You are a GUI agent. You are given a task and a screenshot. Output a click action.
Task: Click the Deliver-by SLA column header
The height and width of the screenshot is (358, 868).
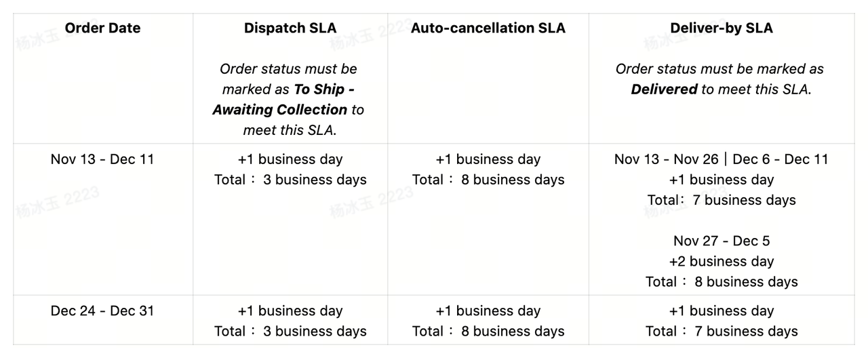click(x=722, y=28)
